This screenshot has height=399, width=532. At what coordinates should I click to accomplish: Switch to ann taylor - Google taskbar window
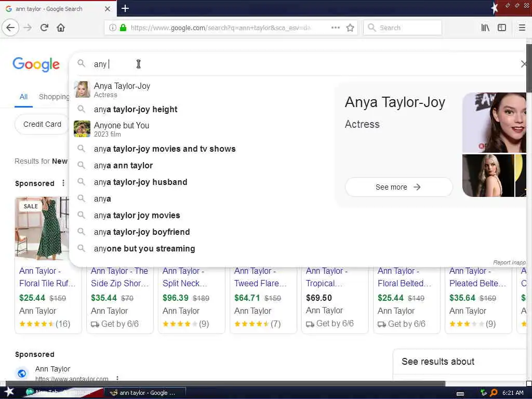(x=144, y=393)
